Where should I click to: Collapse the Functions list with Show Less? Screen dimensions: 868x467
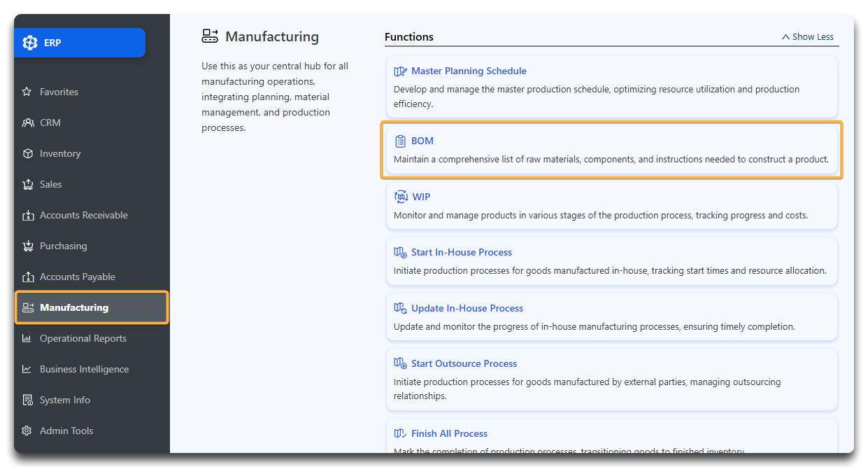coord(807,36)
